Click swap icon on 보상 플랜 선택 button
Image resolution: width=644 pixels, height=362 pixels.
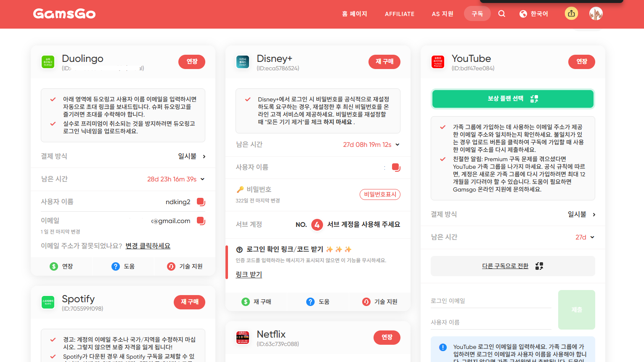pos(534,99)
